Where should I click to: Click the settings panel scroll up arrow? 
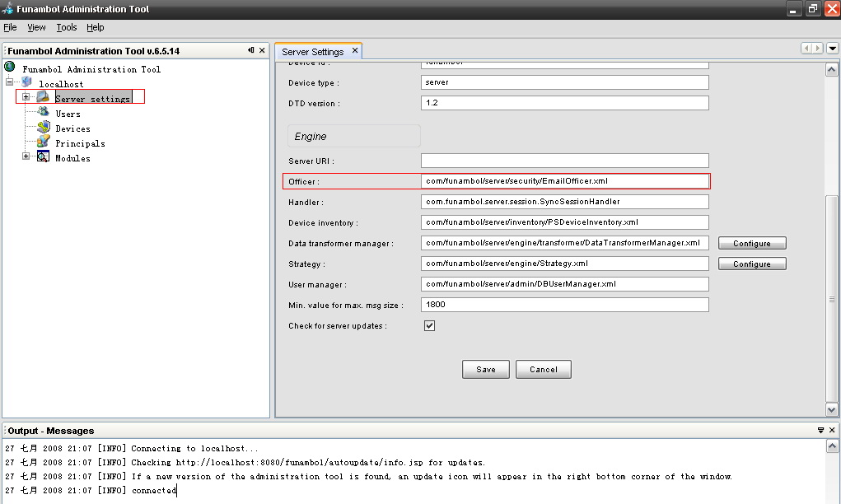click(x=831, y=70)
